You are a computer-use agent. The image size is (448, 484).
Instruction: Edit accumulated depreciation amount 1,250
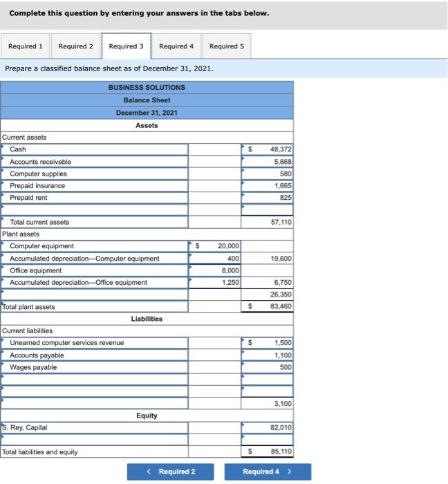[x=215, y=282]
